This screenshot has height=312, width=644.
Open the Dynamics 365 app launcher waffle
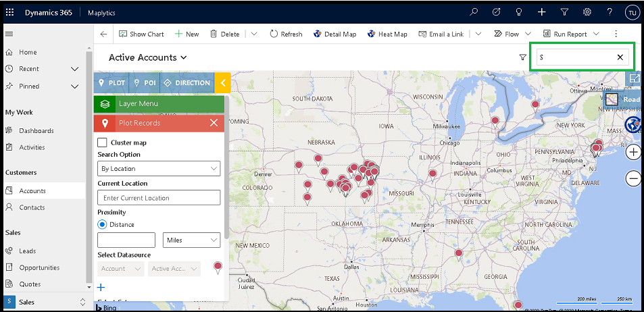point(9,12)
